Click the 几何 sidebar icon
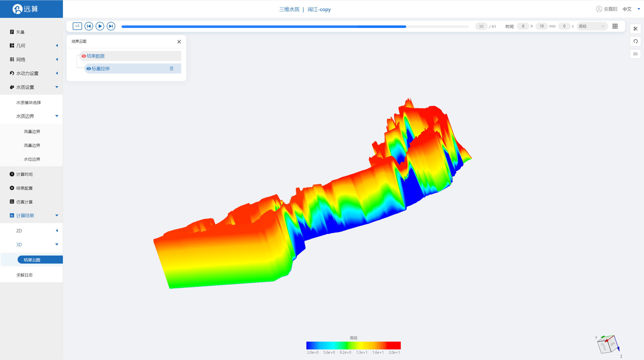 12,46
